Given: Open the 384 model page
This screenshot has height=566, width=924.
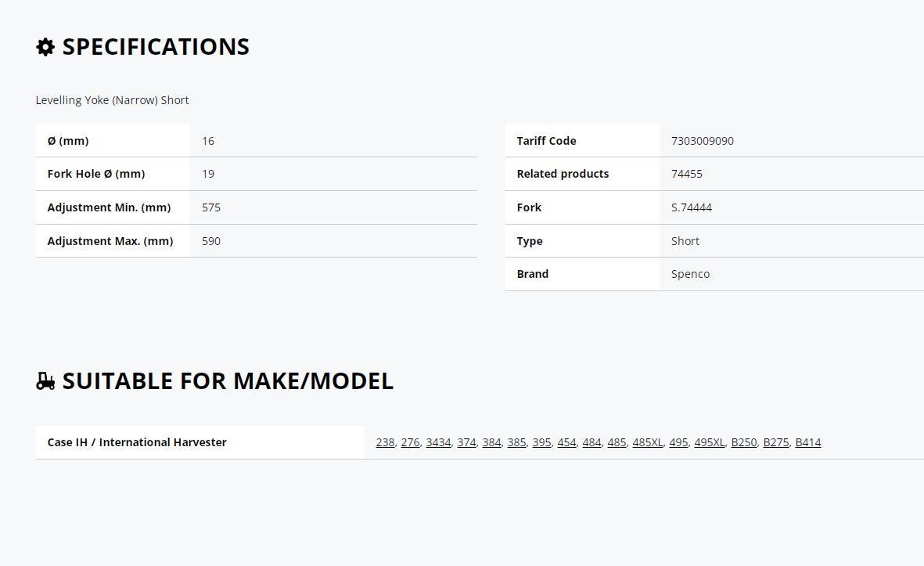Looking at the screenshot, I should click(491, 442).
